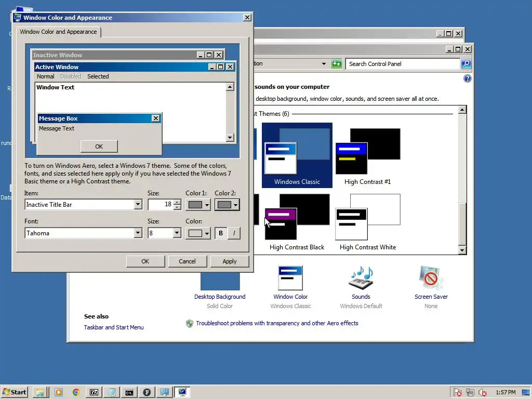Click OK in the preview Message Box
532x399 pixels.
click(x=99, y=147)
